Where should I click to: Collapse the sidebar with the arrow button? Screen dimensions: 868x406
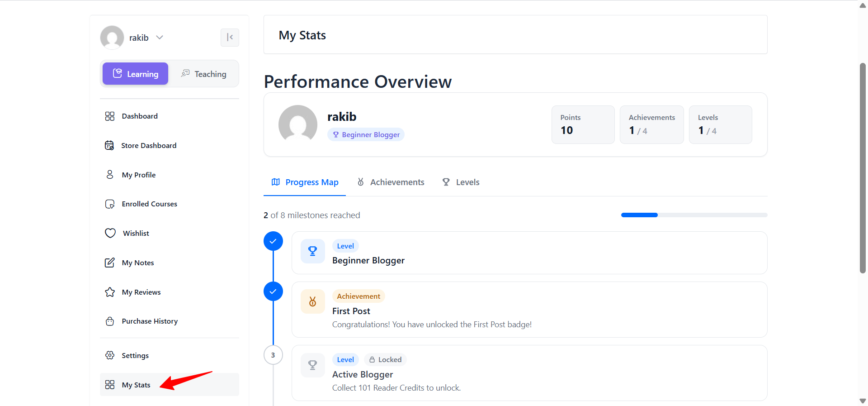coord(230,37)
